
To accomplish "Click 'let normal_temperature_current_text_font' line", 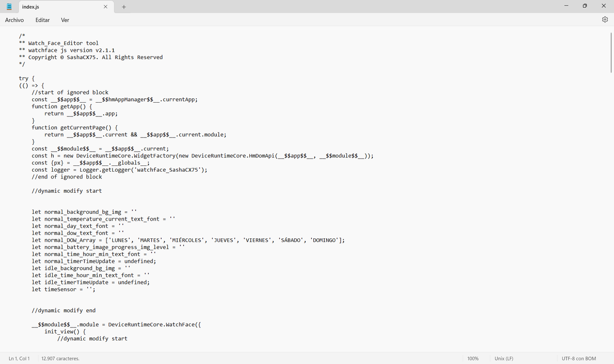I will (x=104, y=219).
